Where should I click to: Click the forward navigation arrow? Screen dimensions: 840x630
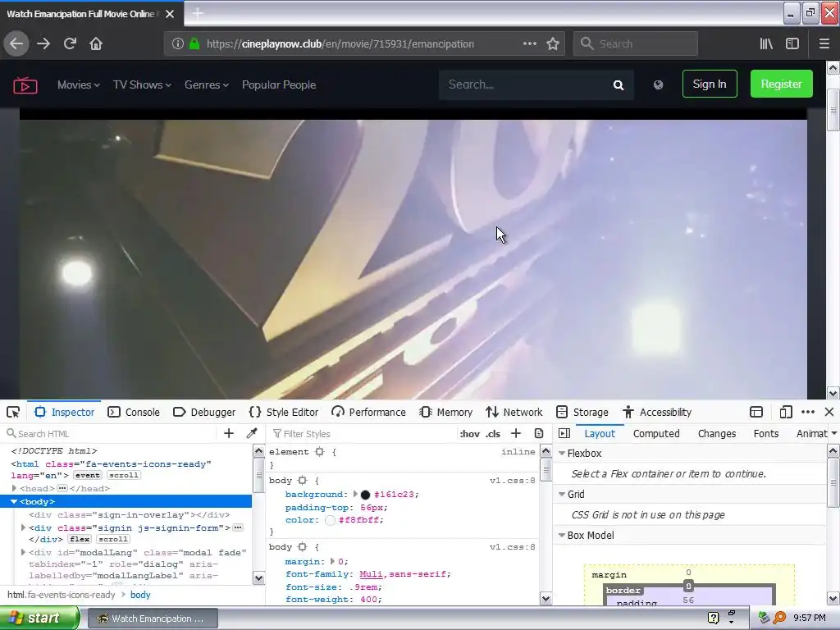43,43
